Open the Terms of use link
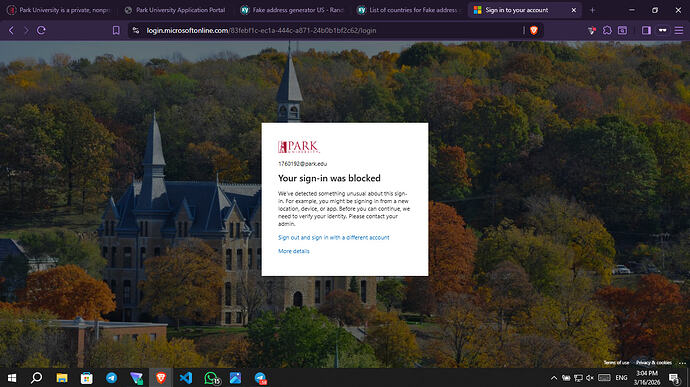Screen dimensions: 690x387 click(616, 363)
